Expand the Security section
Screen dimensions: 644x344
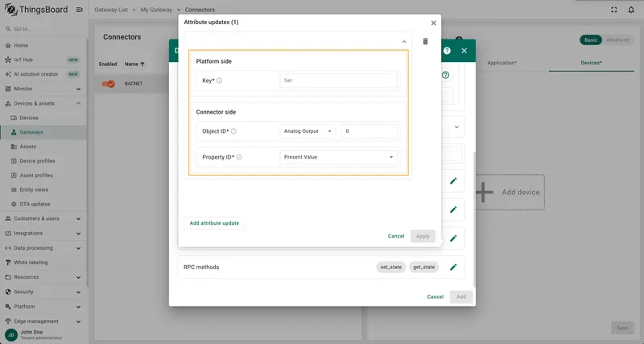click(x=78, y=292)
